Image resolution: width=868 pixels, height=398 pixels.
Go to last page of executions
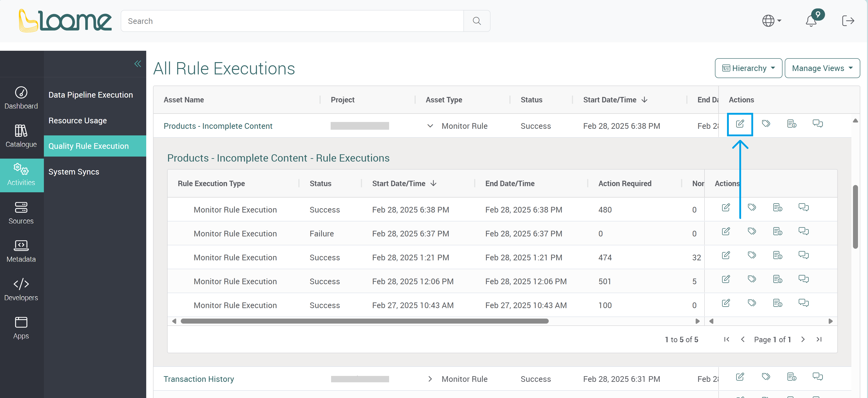tap(819, 339)
